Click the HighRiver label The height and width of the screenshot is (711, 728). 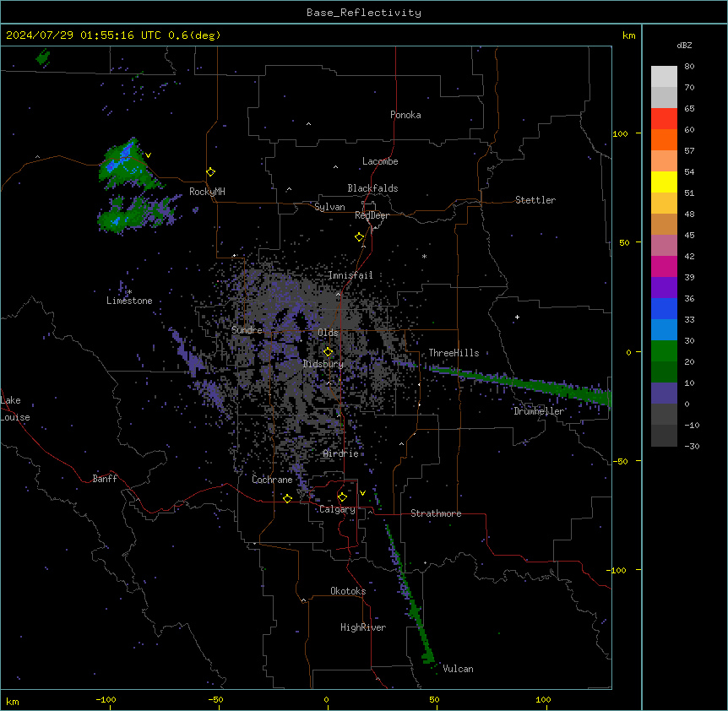coord(363,627)
